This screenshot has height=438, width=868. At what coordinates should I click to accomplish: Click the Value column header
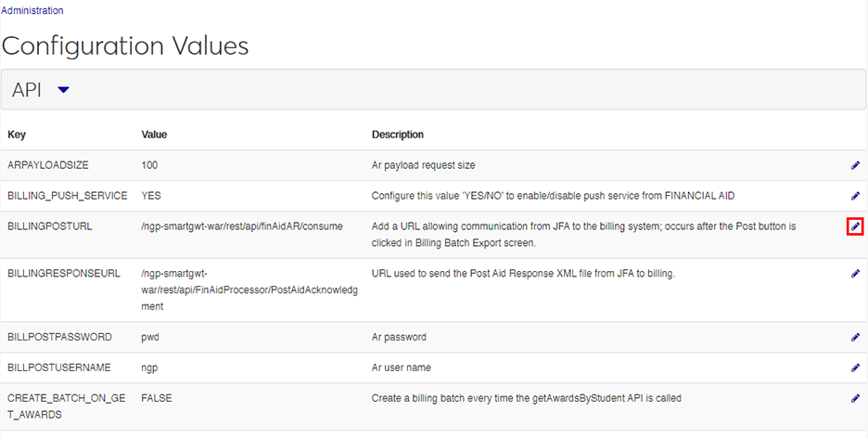(154, 135)
